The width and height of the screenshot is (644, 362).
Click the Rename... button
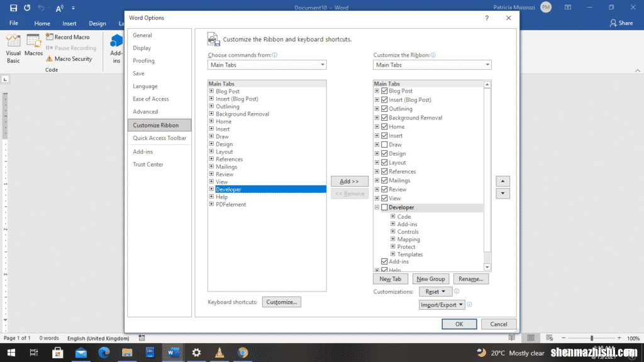click(x=470, y=278)
